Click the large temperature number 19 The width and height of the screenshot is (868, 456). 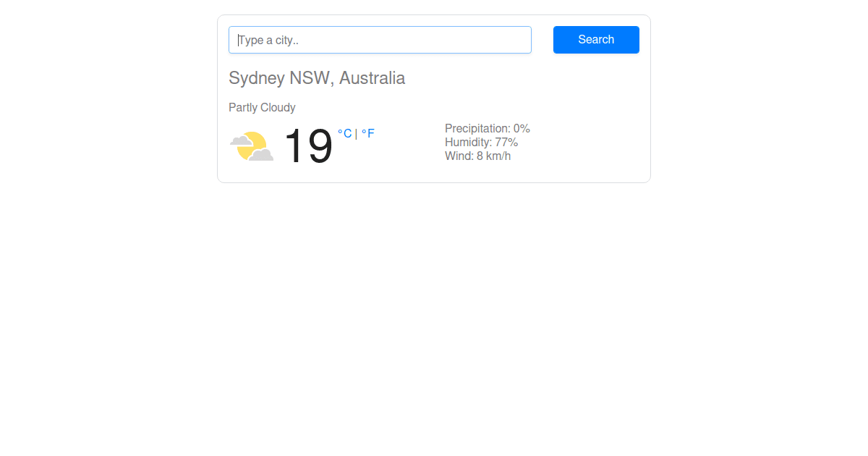click(x=307, y=146)
